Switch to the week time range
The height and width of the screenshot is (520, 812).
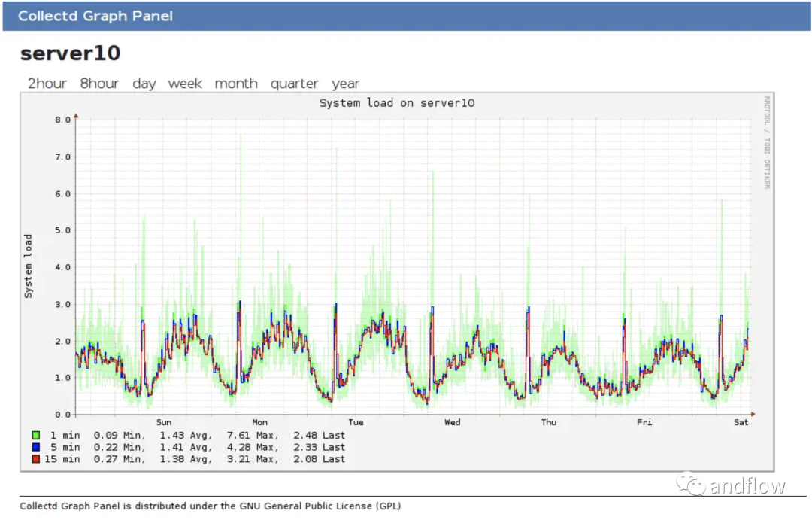click(185, 84)
